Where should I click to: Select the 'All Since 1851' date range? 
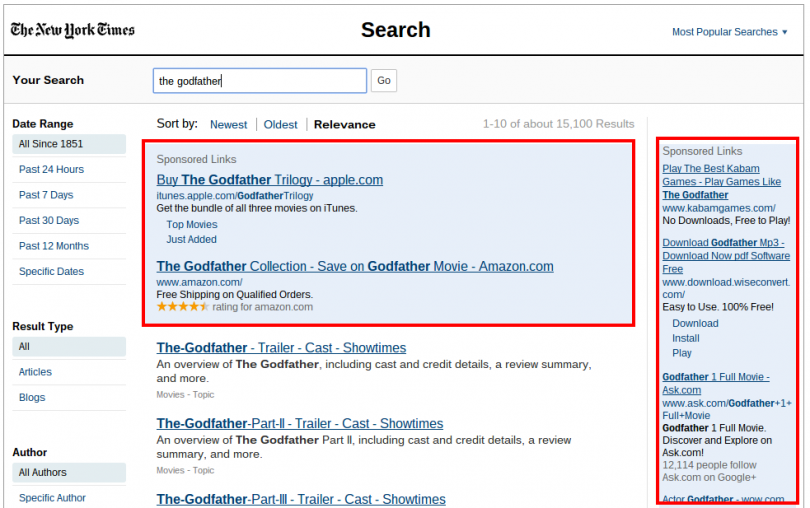click(69, 144)
